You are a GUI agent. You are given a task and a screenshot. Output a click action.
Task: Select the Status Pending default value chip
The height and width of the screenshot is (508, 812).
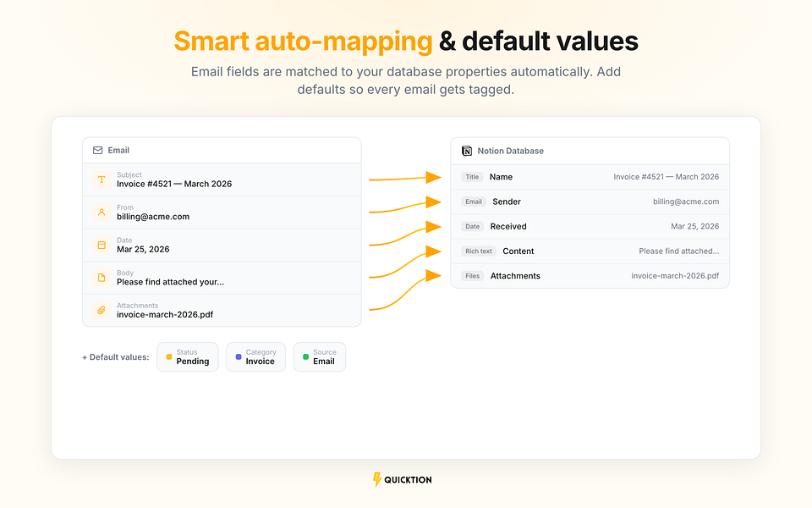188,356
